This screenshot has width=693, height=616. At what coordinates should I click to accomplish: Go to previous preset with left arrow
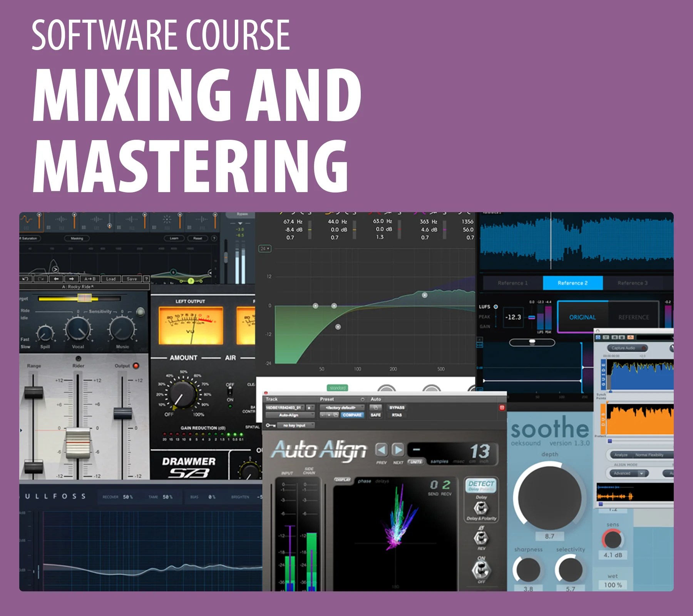(x=56, y=278)
